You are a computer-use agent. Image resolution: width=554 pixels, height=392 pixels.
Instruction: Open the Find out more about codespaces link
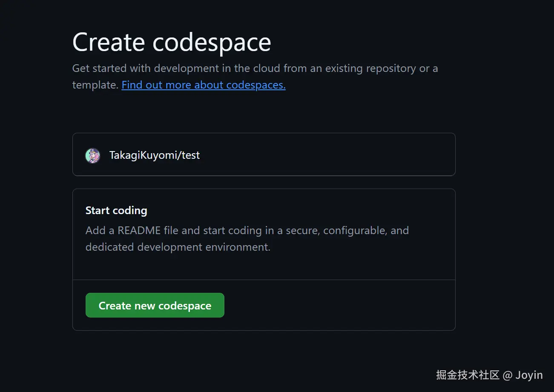[204, 85]
